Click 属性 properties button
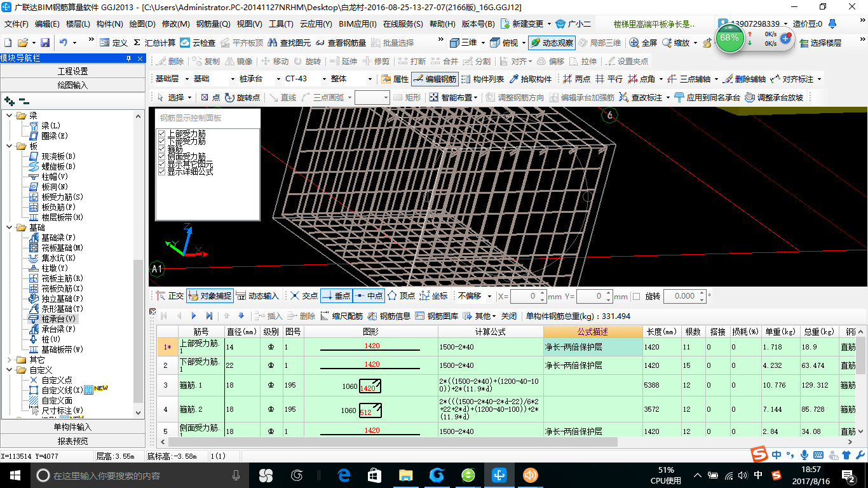 click(395, 79)
